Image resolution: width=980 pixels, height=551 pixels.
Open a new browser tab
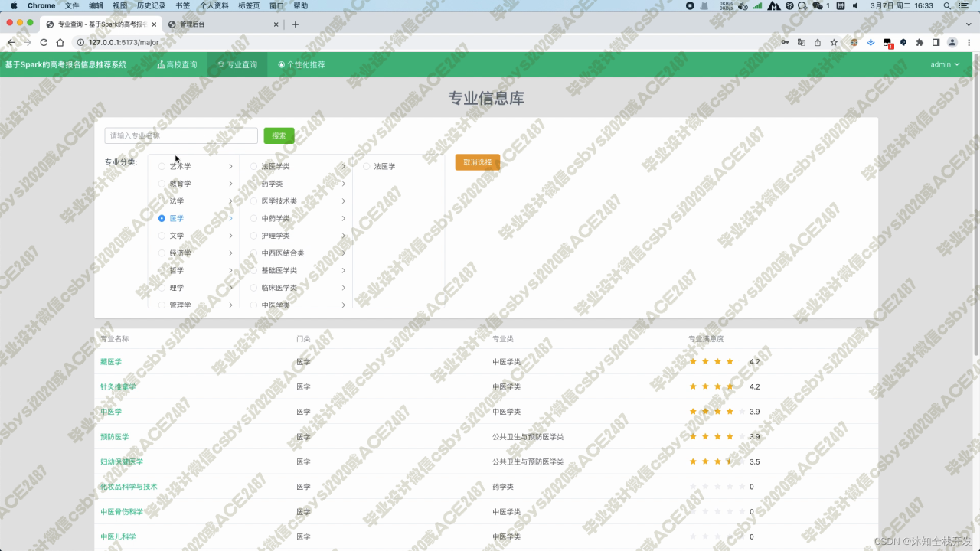click(x=296, y=24)
